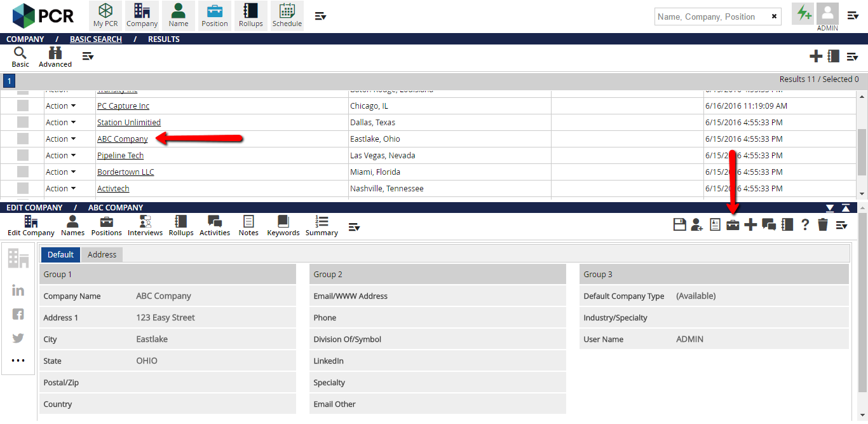Open the Schedule calendar module
The image size is (868, 424).
pos(287,16)
